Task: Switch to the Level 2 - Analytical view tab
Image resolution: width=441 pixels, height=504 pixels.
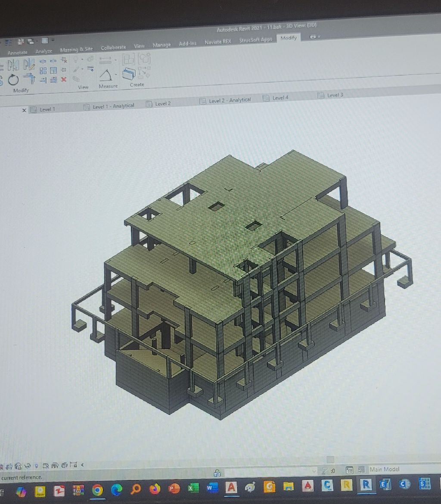Action: 230,100
